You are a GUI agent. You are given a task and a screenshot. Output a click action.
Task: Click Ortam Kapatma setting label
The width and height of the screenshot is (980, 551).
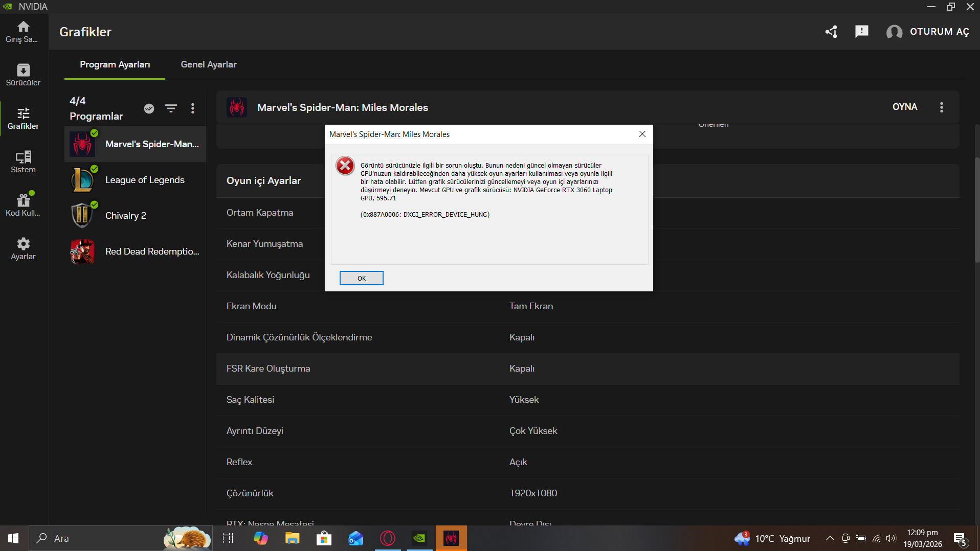(x=260, y=213)
